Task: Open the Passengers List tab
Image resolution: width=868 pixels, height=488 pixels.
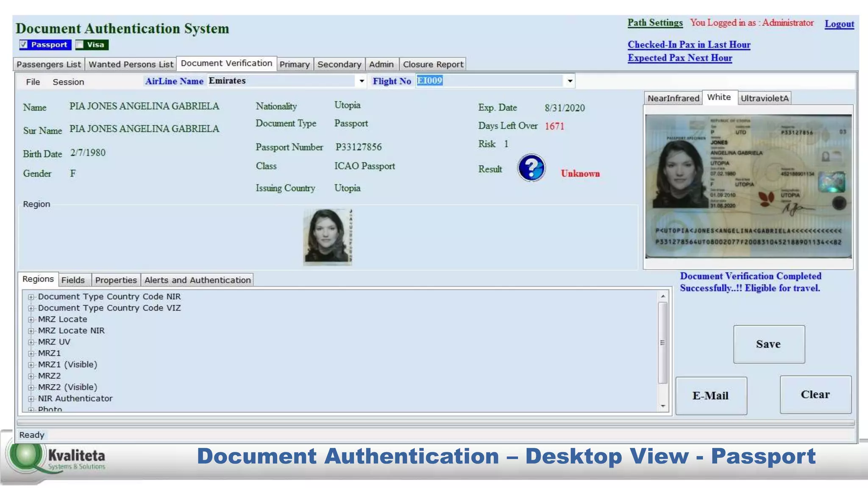Action: 49,64
